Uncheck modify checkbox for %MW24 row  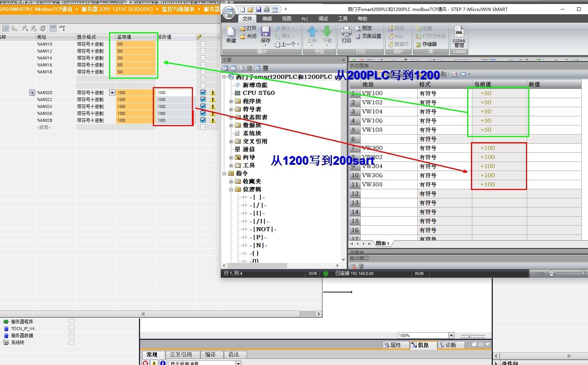[x=203, y=106]
